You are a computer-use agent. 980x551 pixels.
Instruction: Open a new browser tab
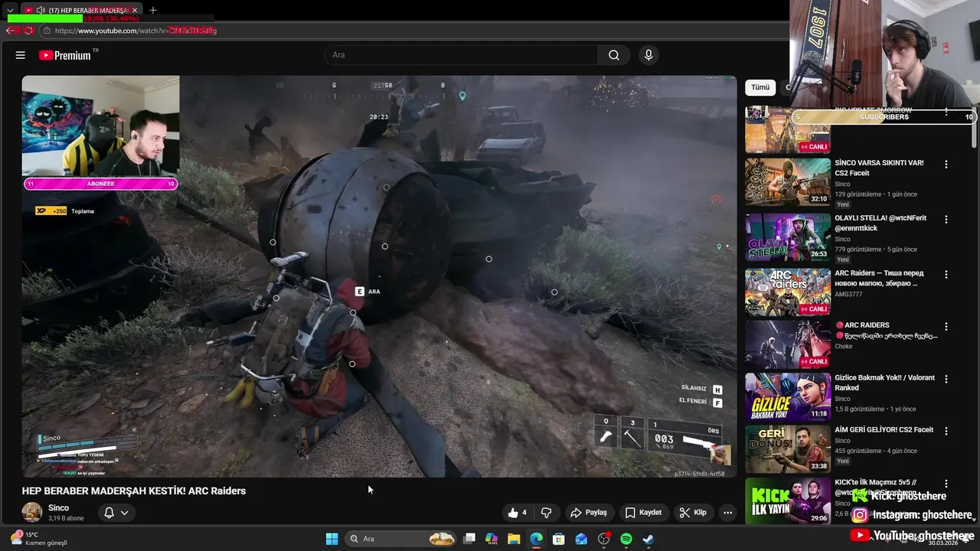[153, 11]
